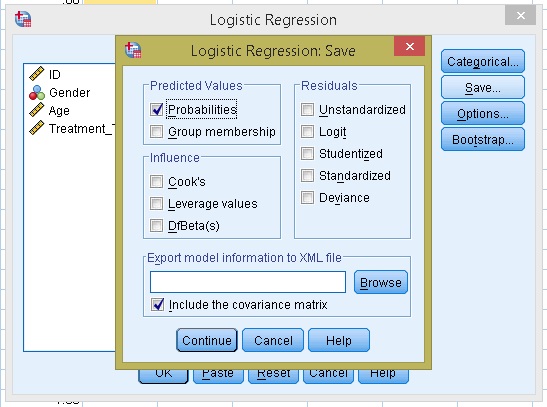
Task: Enable the Group membership checkbox
Action: pyautogui.click(x=156, y=131)
